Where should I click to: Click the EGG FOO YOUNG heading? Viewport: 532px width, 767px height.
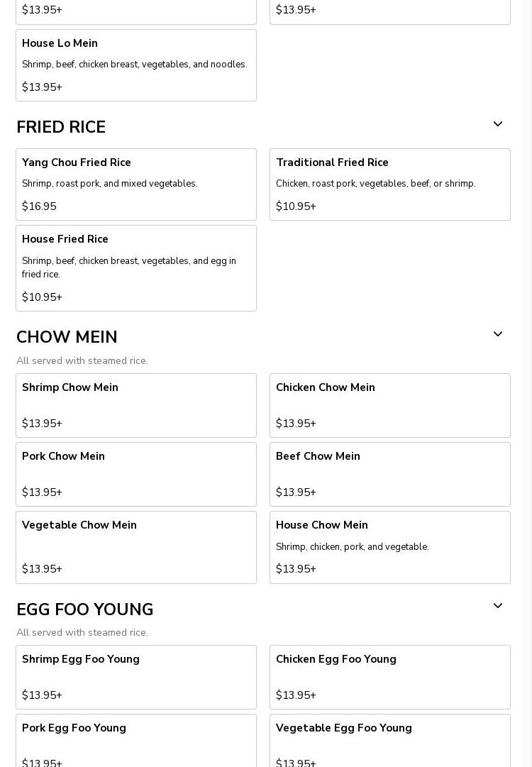click(85, 609)
